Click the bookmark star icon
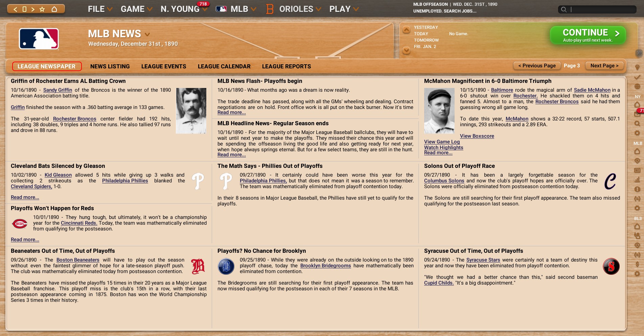 pos(42,9)
